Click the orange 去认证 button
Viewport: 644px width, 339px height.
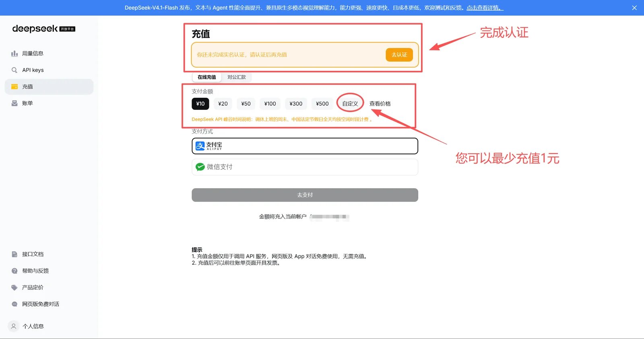399,55
